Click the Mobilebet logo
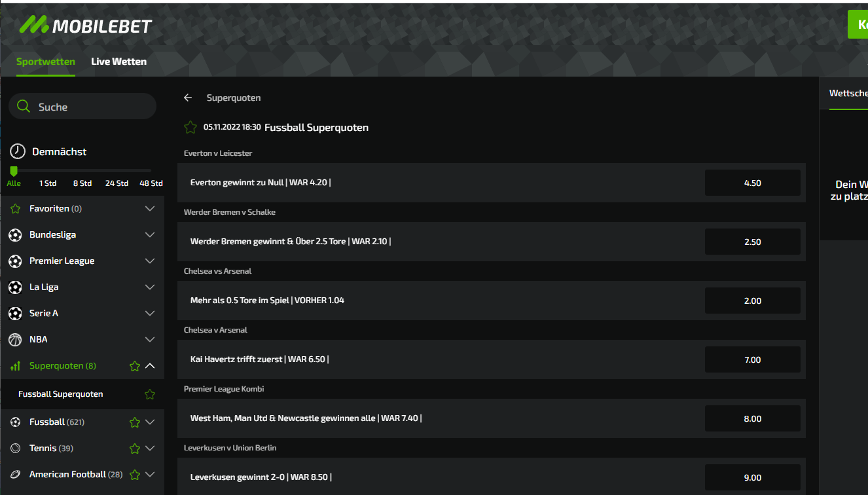This screenshot has height=495, width=868. (85, 26)
